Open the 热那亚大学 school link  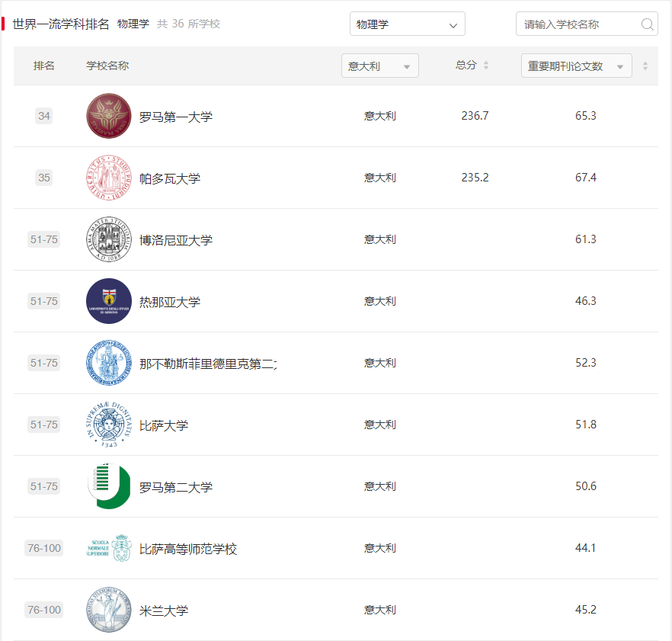pyautogui.click(x=170, y=302)
